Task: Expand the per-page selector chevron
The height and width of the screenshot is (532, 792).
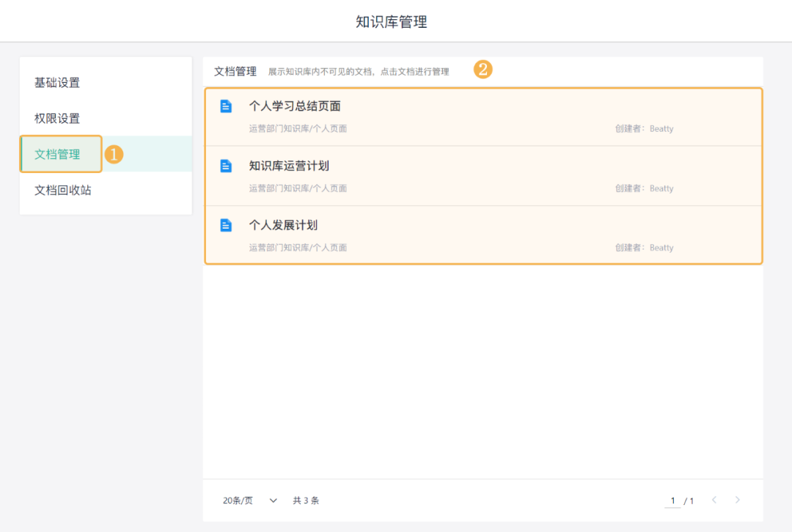Action: click(x=273, y=500)
